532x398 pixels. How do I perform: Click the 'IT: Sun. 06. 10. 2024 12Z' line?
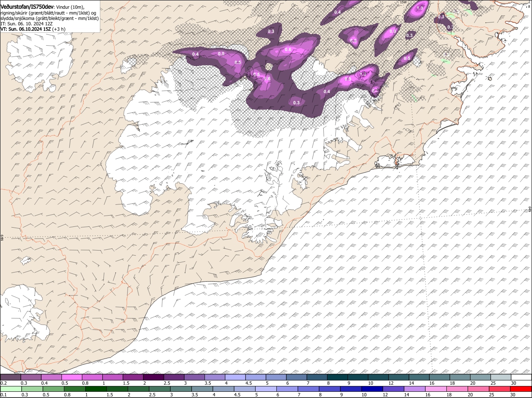27,24
